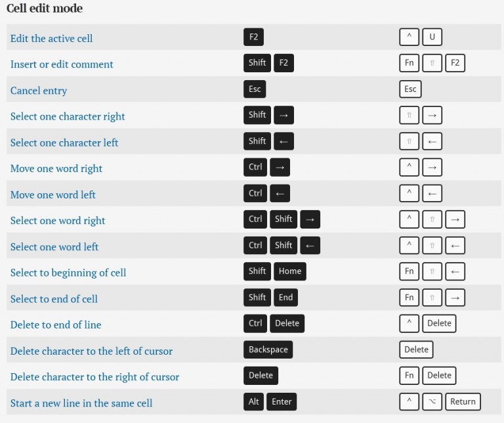Click the white U key badge
The height and width of the screenshot is (423, 504).
pyautogui.click(x=432, y=37)
